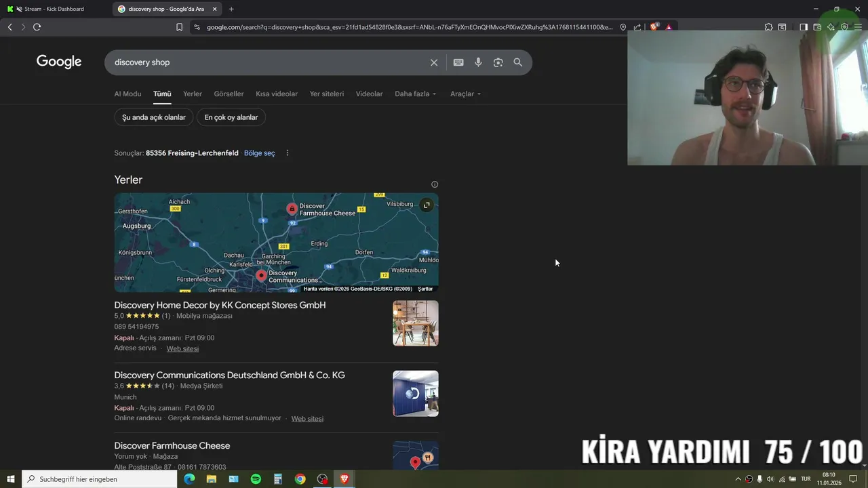
Task: Open Brave Wallet from toolbar
Action: click(817, 27)
